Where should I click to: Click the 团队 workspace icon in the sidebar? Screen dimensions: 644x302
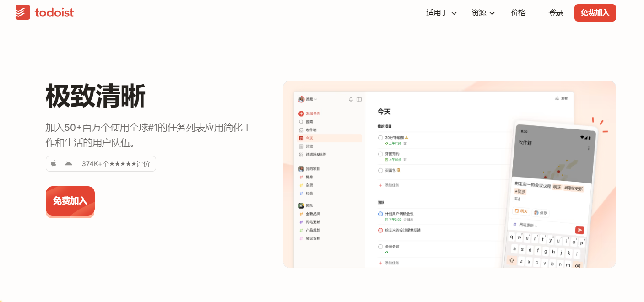click(x=301, y=206)
